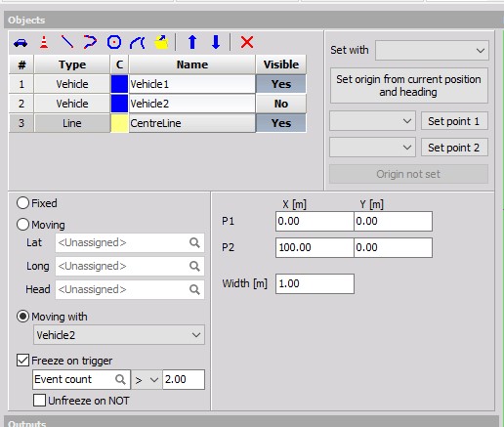Viewport: 504px width, 427px height.
Task: Add a polyline path object icon
Action: point(90,42)
